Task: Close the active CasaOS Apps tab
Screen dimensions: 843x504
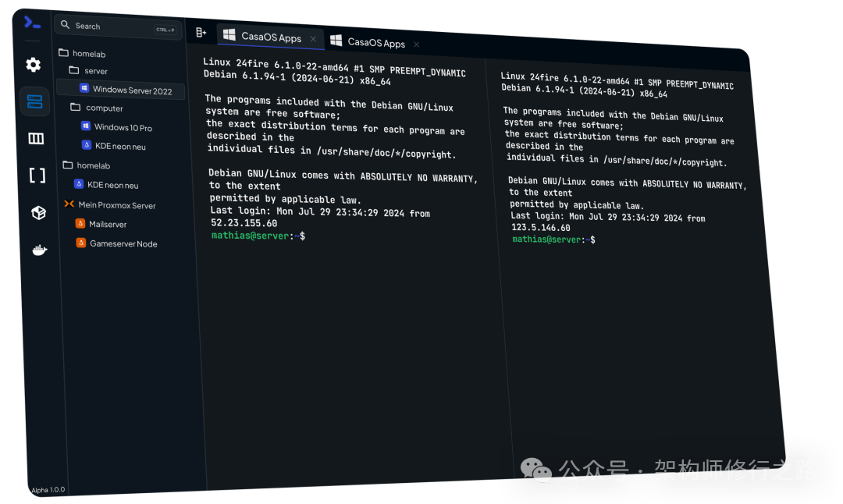Action: 313,39
